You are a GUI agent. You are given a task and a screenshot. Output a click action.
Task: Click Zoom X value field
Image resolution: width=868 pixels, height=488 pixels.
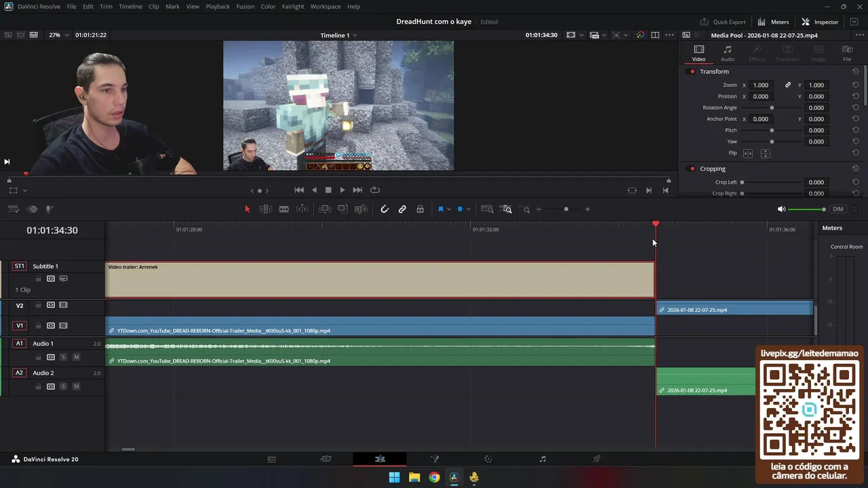762,85
